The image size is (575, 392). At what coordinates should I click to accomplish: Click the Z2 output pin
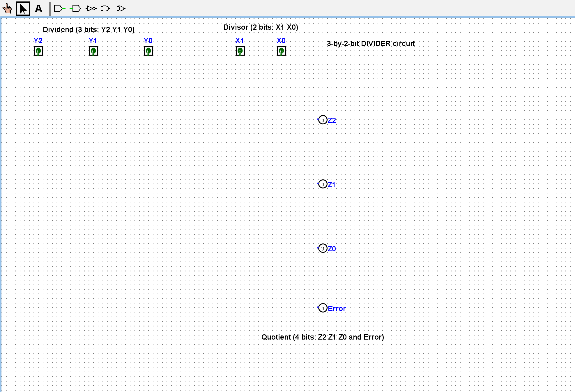click(x=323, y=120)
